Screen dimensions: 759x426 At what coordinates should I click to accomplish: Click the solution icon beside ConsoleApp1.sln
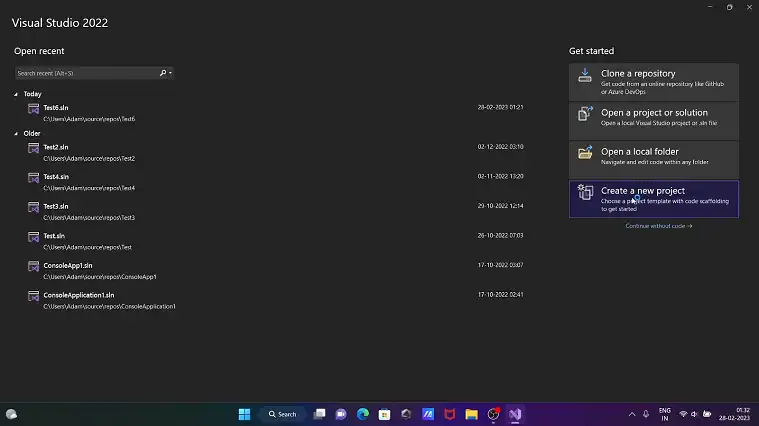(33, 266)
